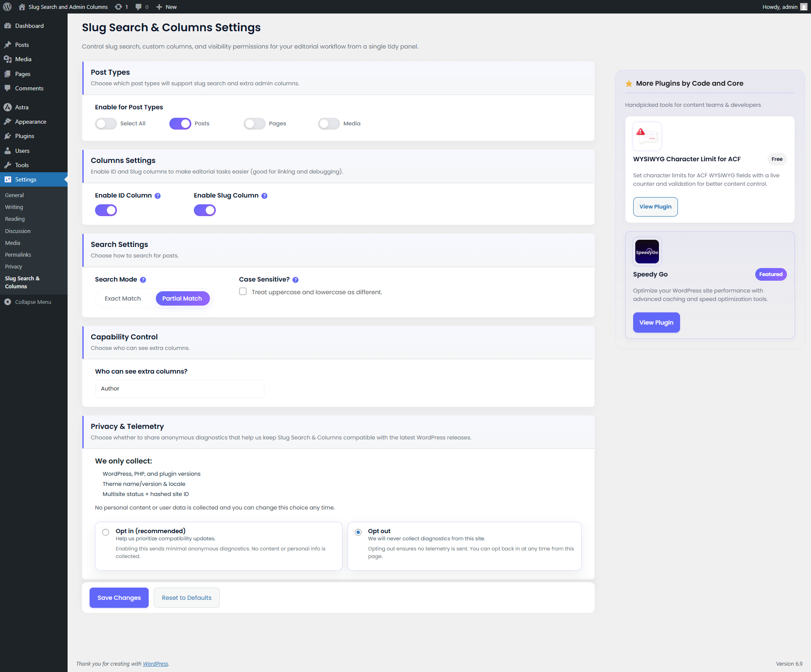Click the Save Changes button
This screenshot has height=672, width=811.
coord(119,597)
